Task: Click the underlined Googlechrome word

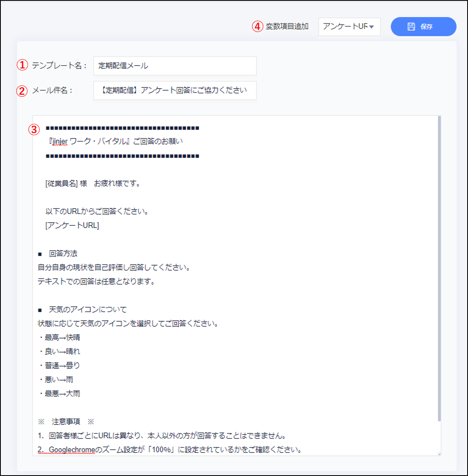Action: click(x=72, y=450)
